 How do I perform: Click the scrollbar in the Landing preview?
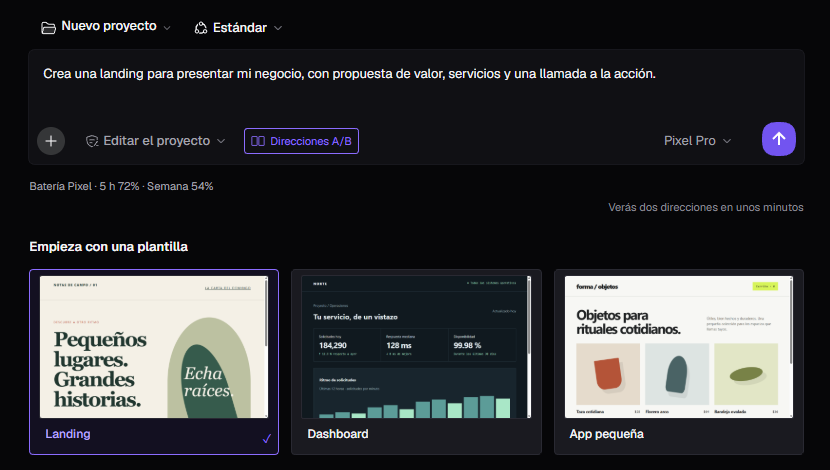266,312
